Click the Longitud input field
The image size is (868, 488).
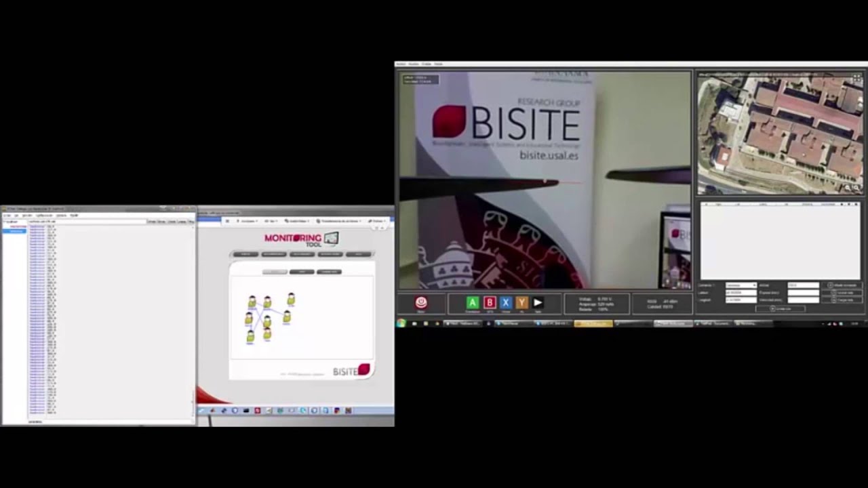(741, 300)
